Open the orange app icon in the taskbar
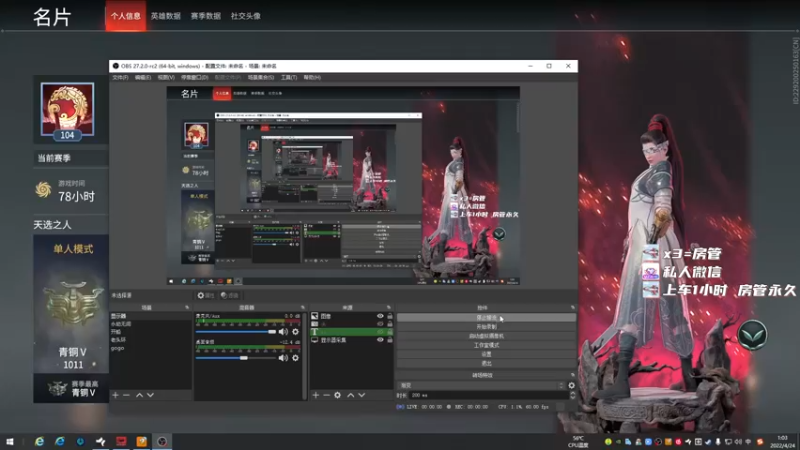 pos(141,441)
